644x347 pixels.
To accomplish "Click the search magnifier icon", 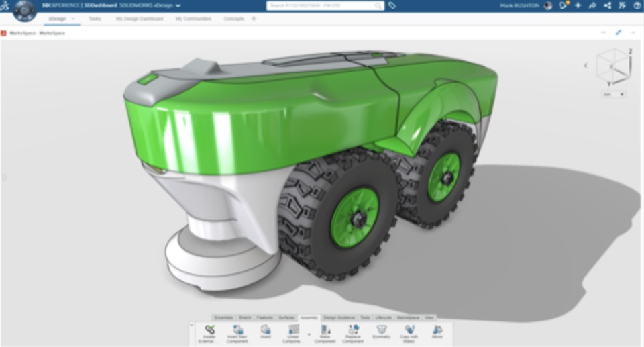I will click(x=378, y=6).
